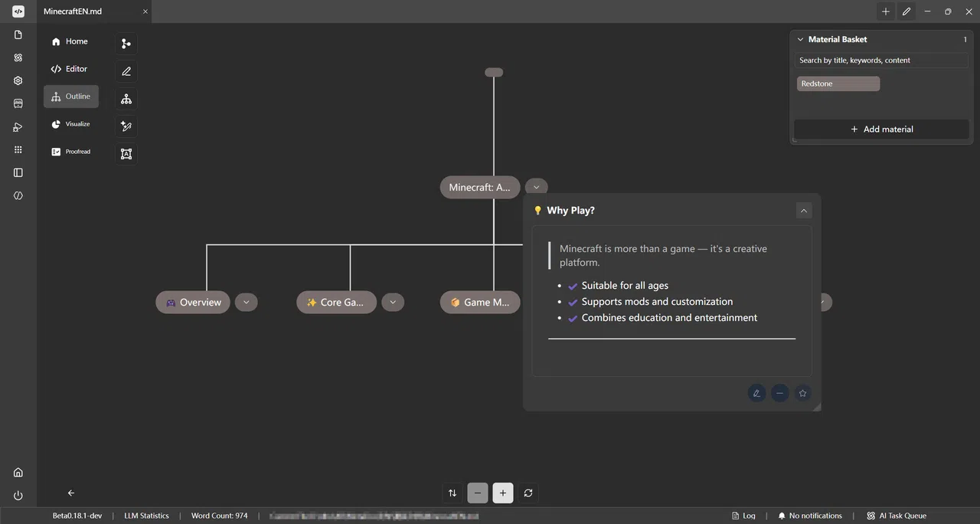Click the house icon at sidebar bottom
The image size is (980, 524).
point(18,472)
